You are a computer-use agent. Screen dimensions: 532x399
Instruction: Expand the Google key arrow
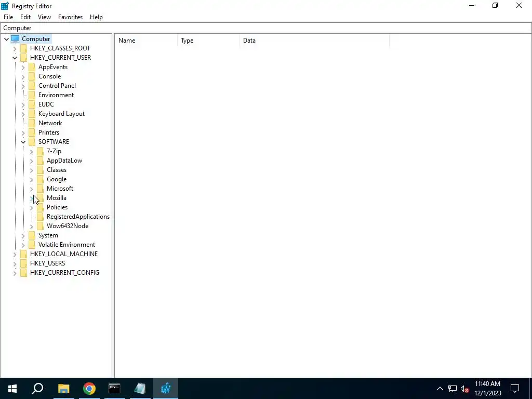(32, 179)
